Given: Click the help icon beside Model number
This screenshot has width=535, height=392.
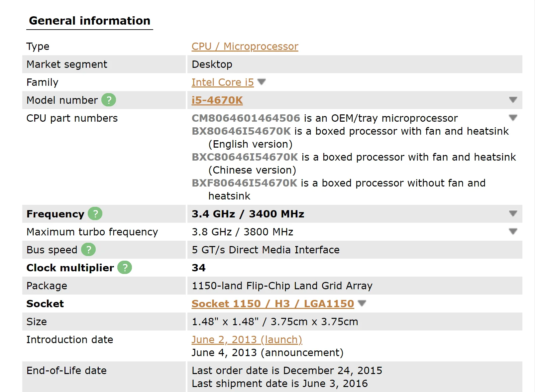Looking at the screenshot, I should (109, 100).
